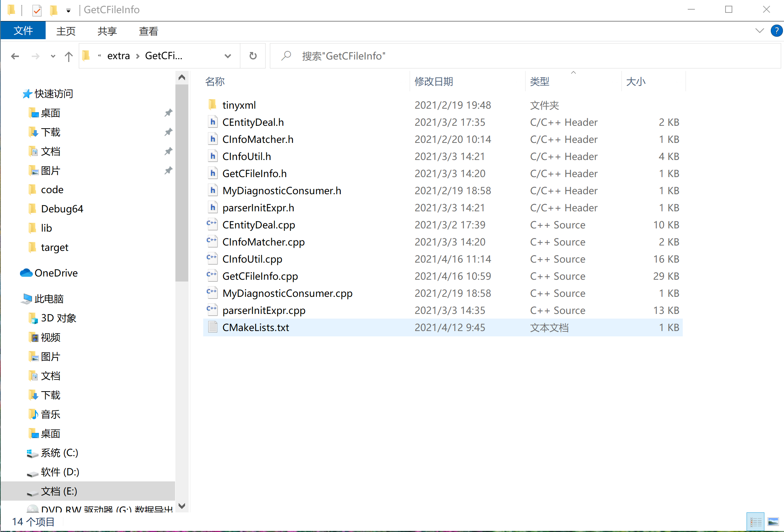Click the search magnifier in the search box

(286, 56)
